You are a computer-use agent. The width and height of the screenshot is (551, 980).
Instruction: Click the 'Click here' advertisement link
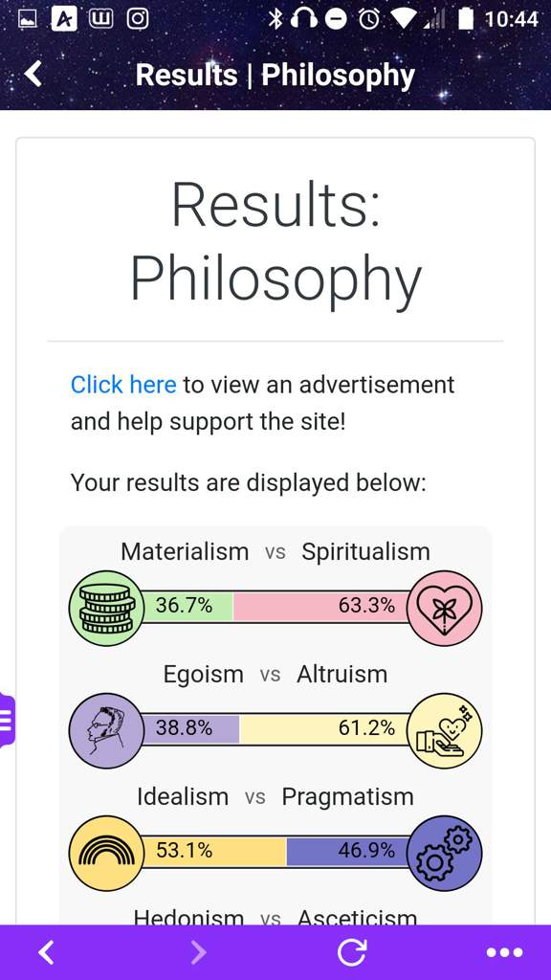[x=123, y=385]
